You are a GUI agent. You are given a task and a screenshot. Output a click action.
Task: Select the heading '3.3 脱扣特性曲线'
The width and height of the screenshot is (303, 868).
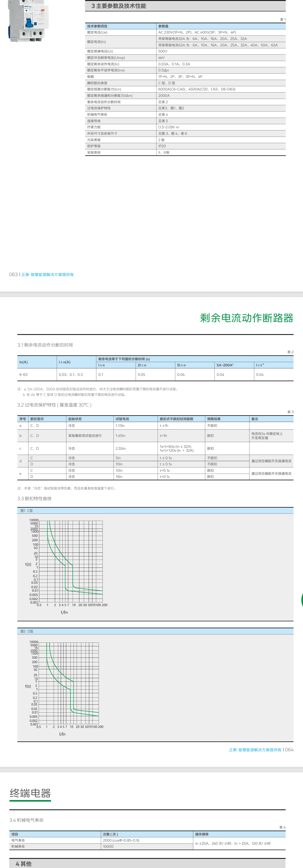click(x=34, y=499)
